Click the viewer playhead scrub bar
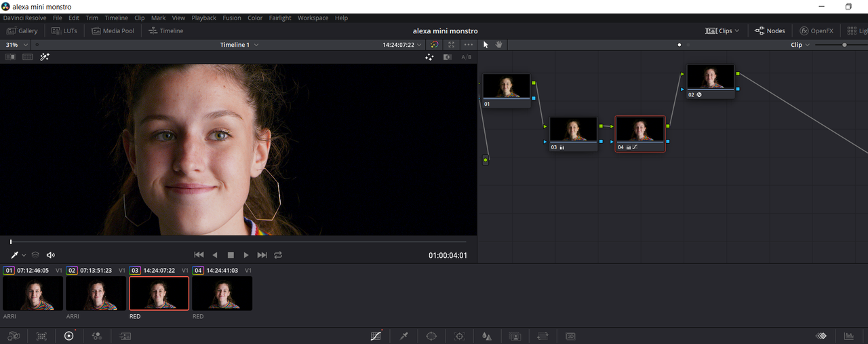Image resolution: width=868 pixels, height=344 pixels. click(238, 242)
